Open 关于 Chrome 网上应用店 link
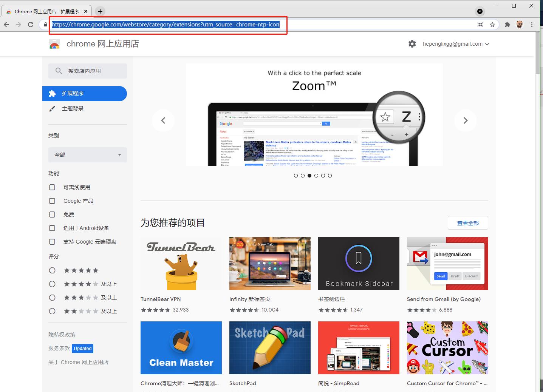 (x=78, y=362)
